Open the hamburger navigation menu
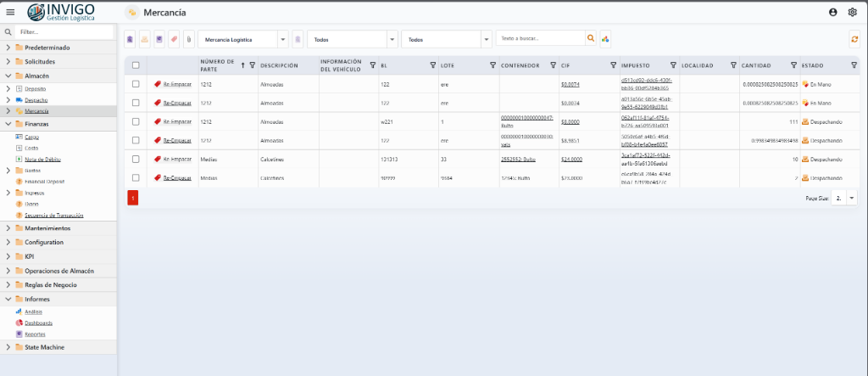 point(10,12)
